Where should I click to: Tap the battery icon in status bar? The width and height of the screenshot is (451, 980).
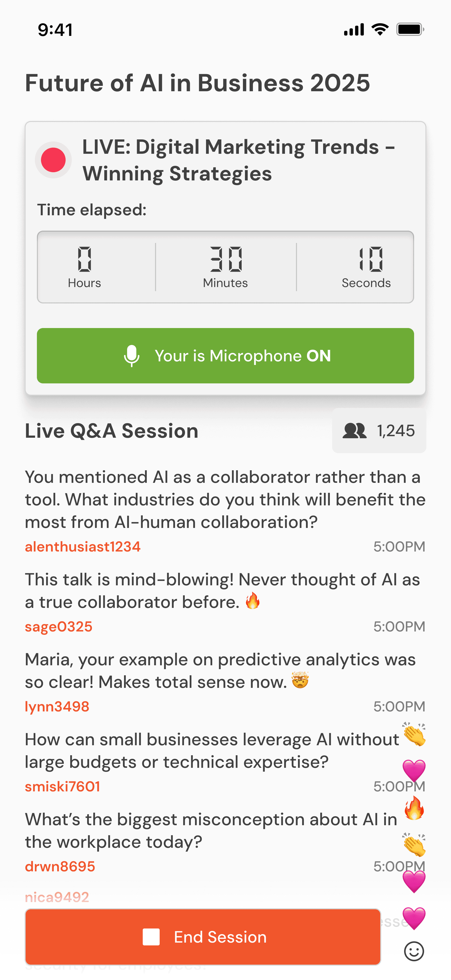click(410, 29)
